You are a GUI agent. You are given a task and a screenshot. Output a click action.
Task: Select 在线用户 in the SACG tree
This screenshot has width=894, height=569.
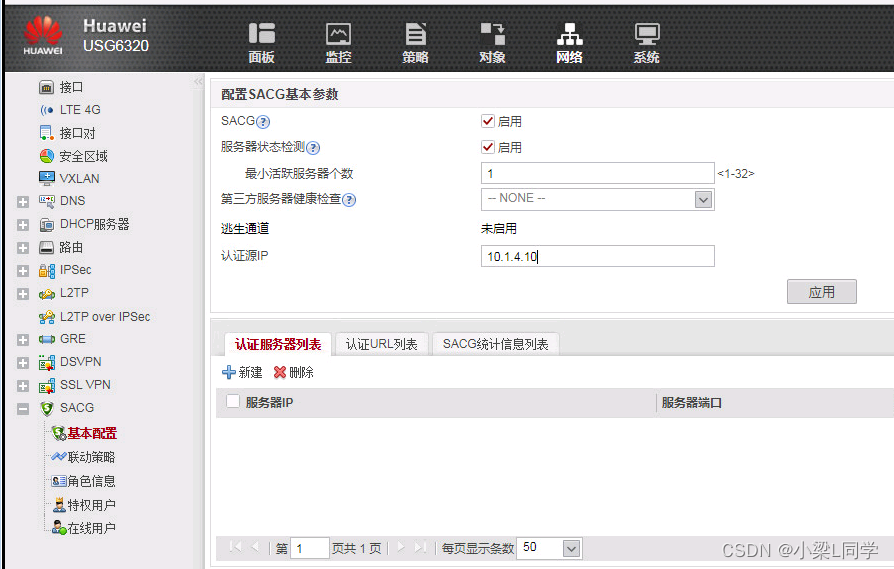[x=91, y=529]
